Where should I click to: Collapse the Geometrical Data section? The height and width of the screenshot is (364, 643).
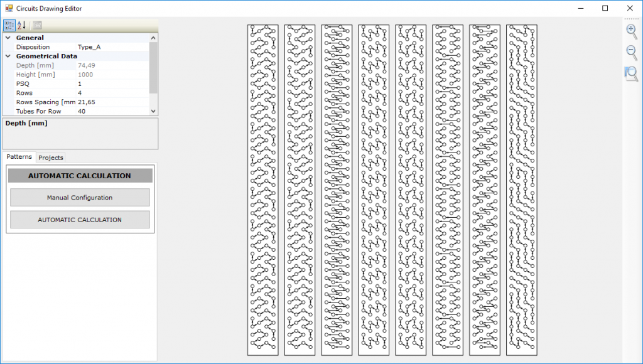click(x=7, y=56)
